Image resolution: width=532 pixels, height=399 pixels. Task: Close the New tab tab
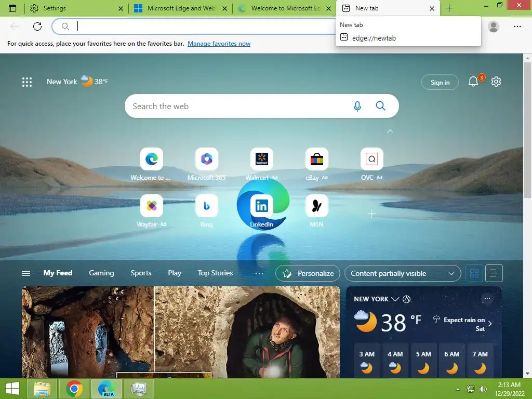coord(432,8)
